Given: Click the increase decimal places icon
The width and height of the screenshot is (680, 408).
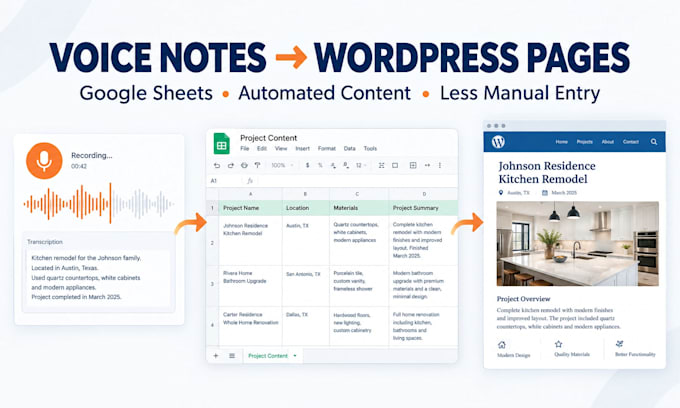Looking at the screenshot, I should [346, 165].
